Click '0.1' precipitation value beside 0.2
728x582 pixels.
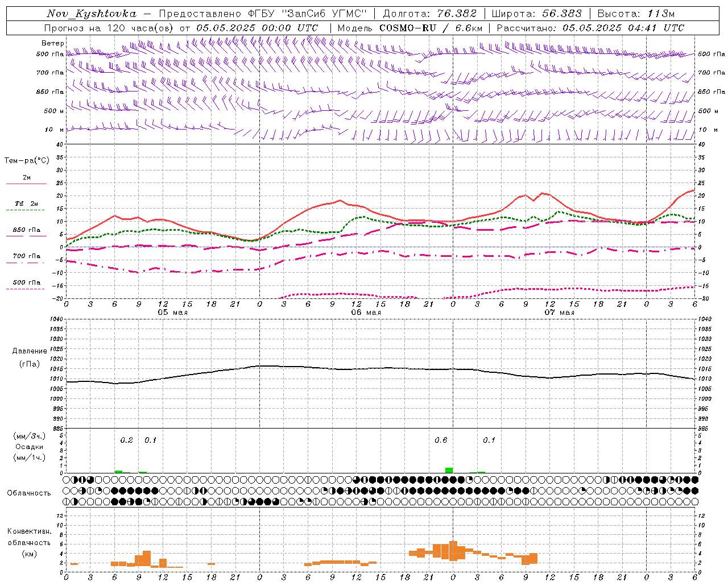[150, 440]
